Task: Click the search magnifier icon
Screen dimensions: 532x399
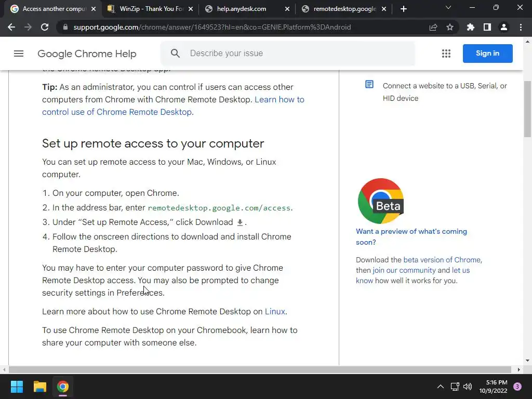Action: pos(175,54)
